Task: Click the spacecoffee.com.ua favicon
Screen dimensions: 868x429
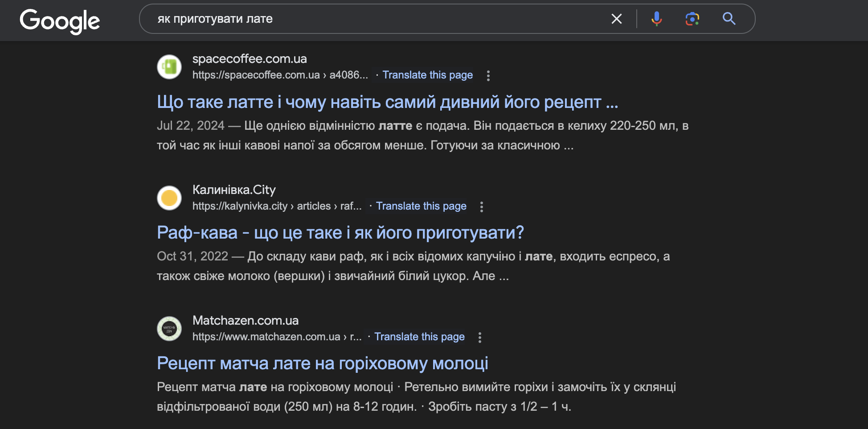Action: (169, 67)
